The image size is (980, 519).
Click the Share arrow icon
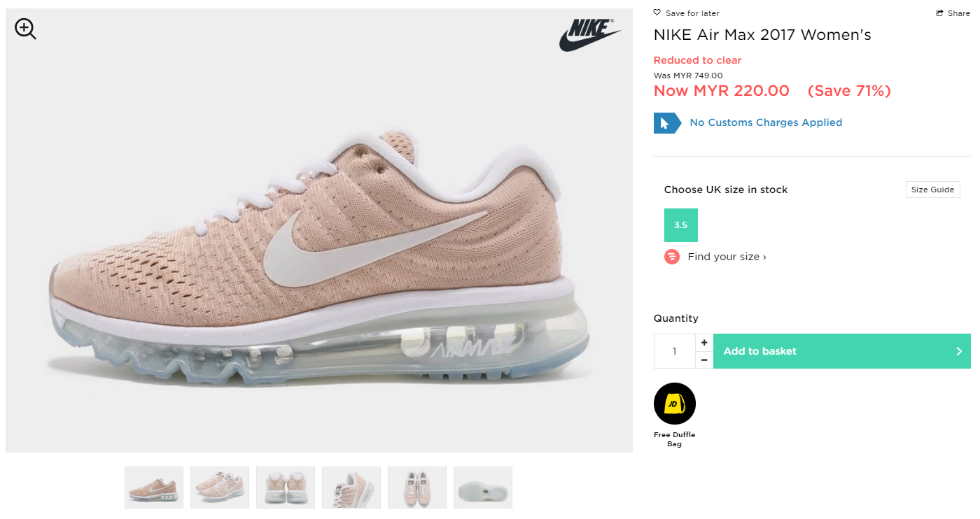click(939, 13)
